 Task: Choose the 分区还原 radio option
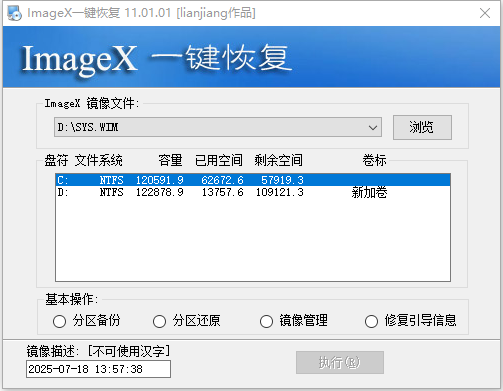[186, 321]
